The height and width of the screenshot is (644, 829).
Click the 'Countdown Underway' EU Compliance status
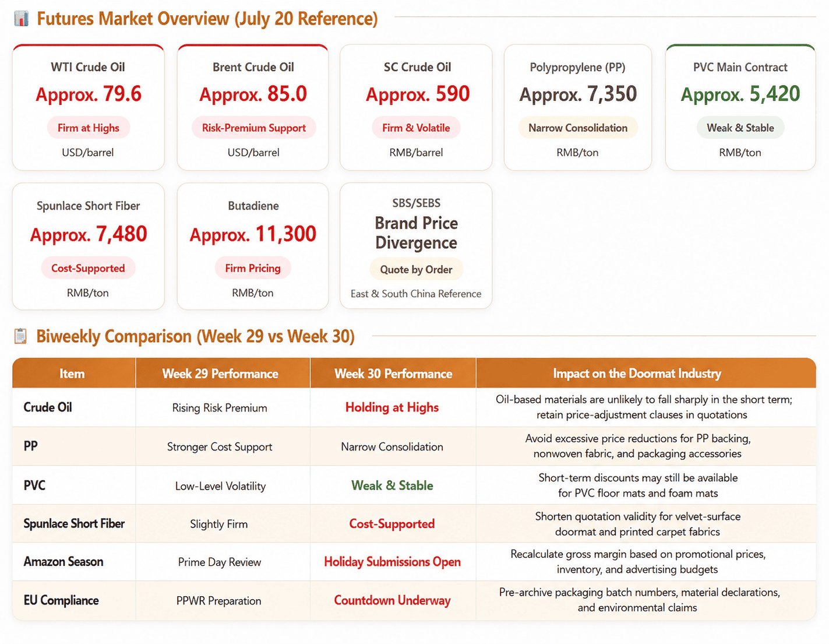tap(393, 600)
